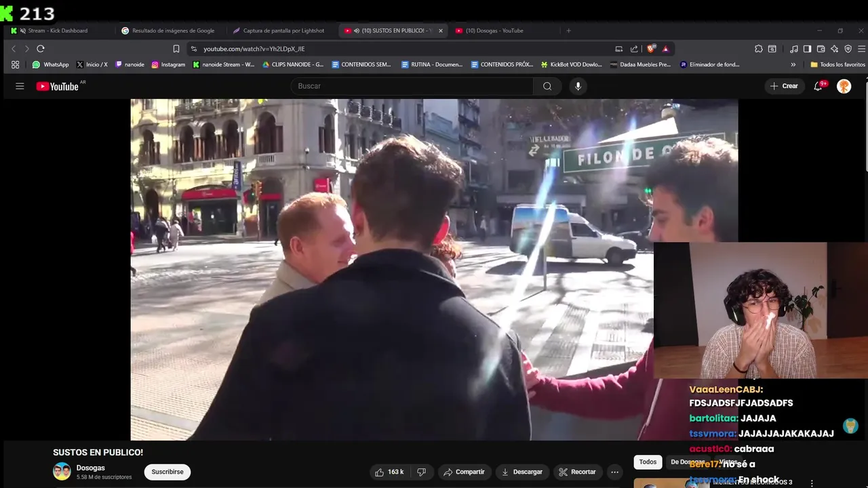Viewport: 868px width, 488px height.
Task: Open nanoide Stream Kick bookmark
Action: (224, 64)
